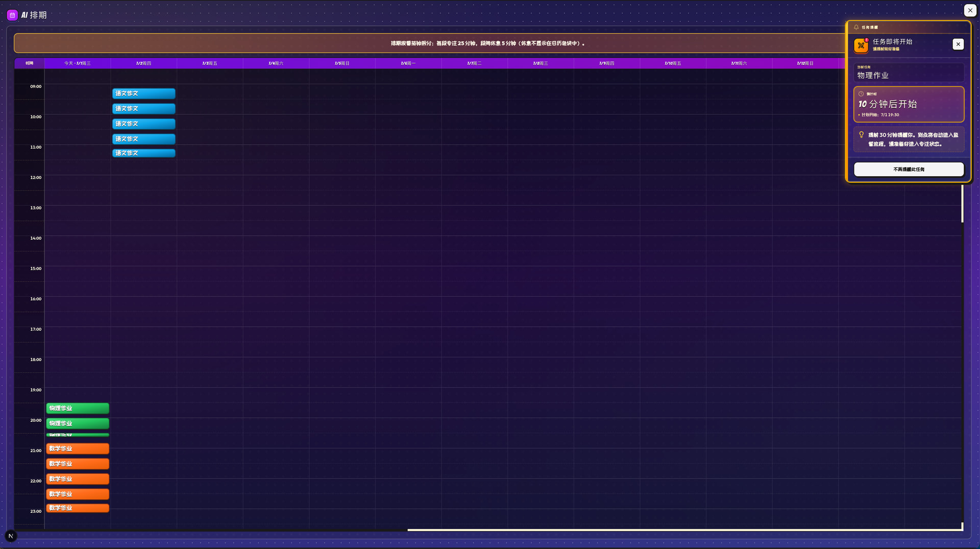Screen dimensions: 980x549
Task: Click the vertical scrollbar beside the schedule
Action: tap(962, 203)
